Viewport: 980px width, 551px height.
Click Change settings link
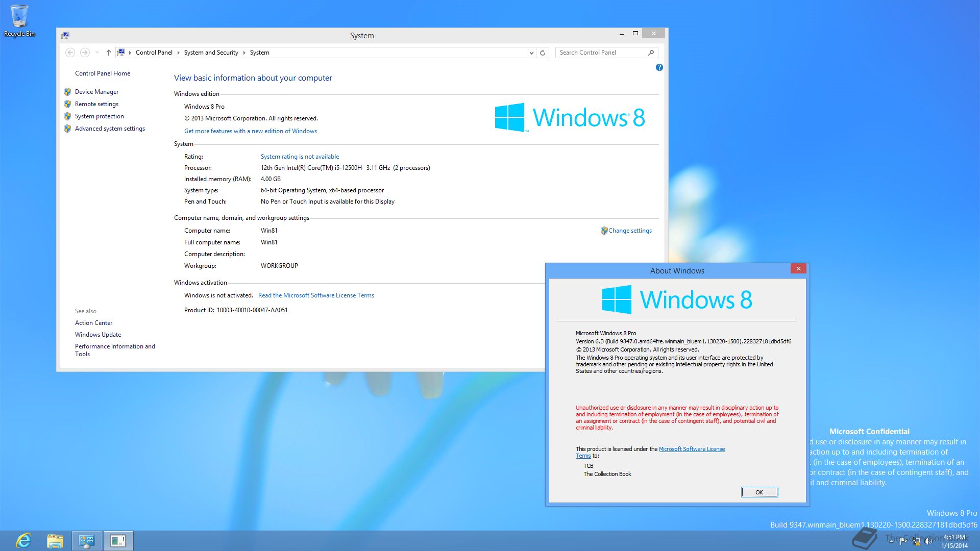[x=630, y=231]
